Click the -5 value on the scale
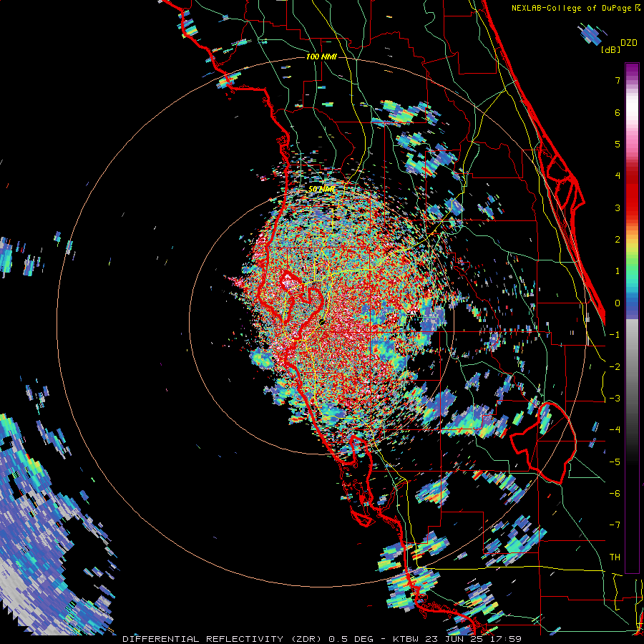This screenshot has height=644, width=644. pyautogui.click(x=615, y=462)
